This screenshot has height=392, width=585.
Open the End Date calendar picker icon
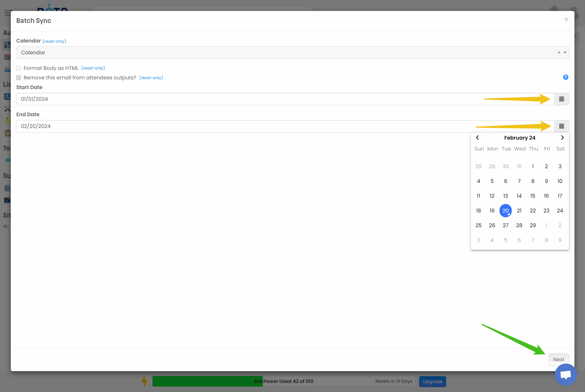561,126
